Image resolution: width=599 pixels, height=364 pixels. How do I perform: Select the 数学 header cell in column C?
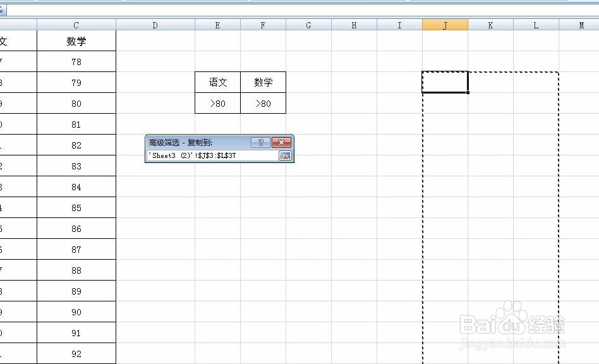76,40
